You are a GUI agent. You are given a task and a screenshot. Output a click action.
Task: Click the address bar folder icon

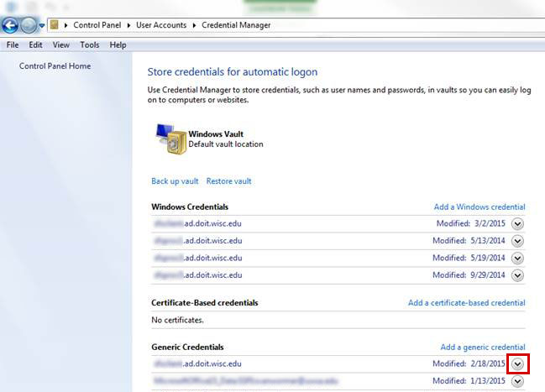coord(55,24)
